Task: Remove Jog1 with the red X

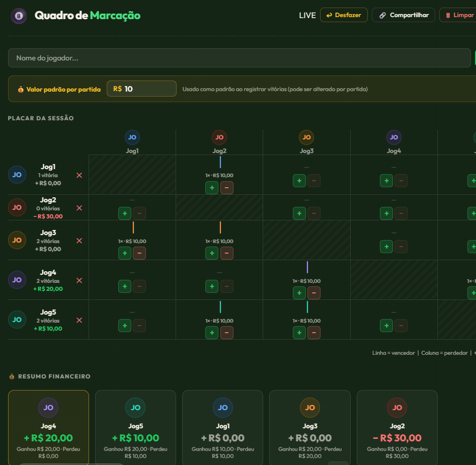Action: [79, 175]
